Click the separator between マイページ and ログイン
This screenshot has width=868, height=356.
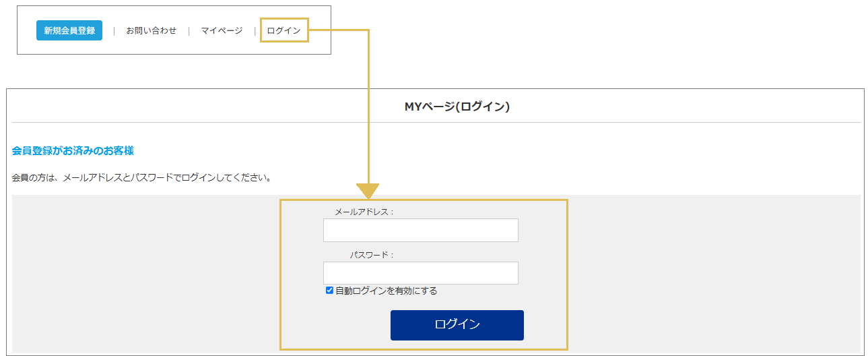[x=255, y=30]
